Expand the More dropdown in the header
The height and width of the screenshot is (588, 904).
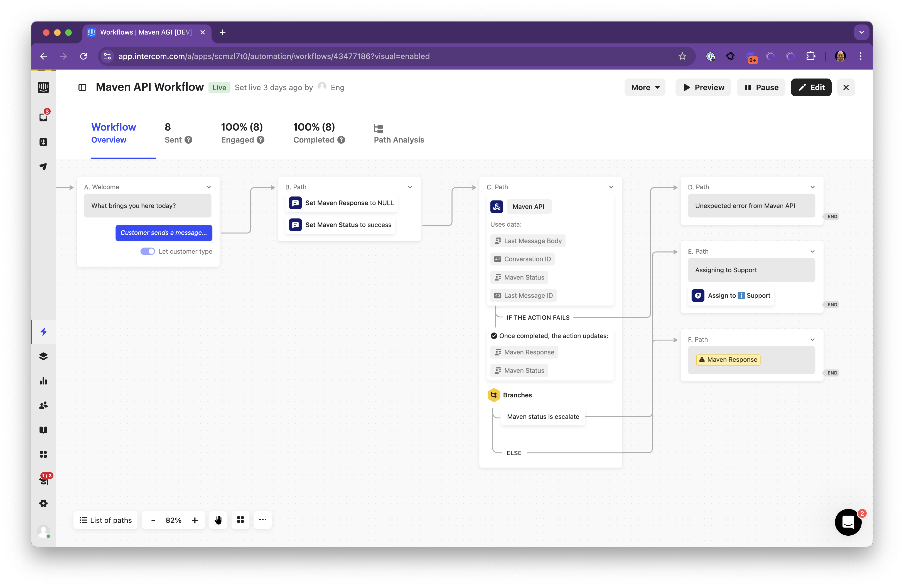tap(645, 87)
